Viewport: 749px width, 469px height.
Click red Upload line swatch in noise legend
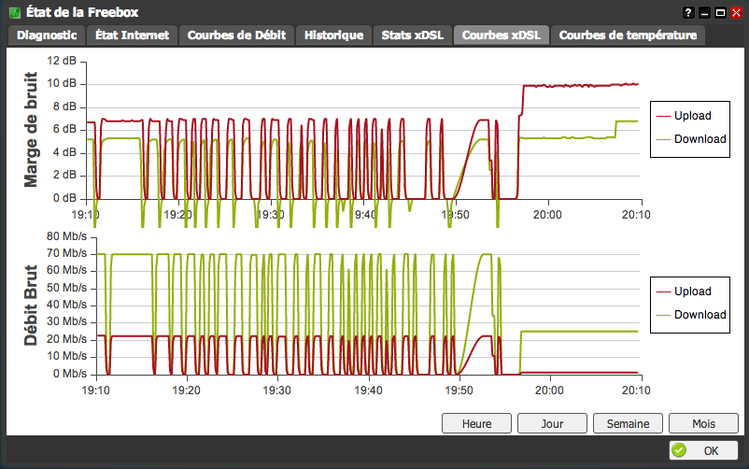663,117
